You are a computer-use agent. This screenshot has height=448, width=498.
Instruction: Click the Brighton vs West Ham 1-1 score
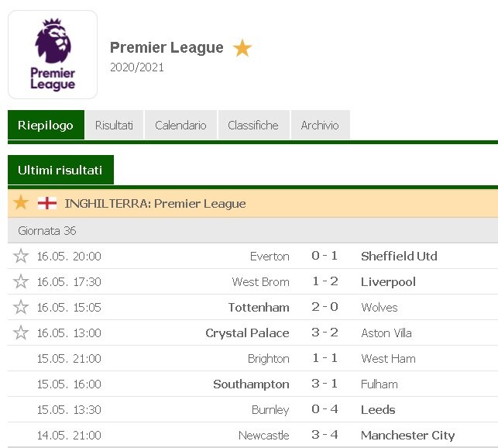point(325,358)
